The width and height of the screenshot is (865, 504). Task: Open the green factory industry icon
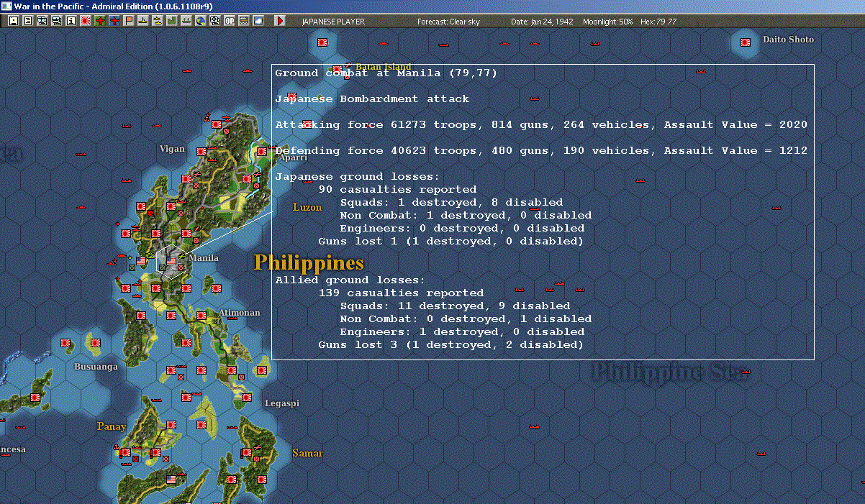pos(171,21)
